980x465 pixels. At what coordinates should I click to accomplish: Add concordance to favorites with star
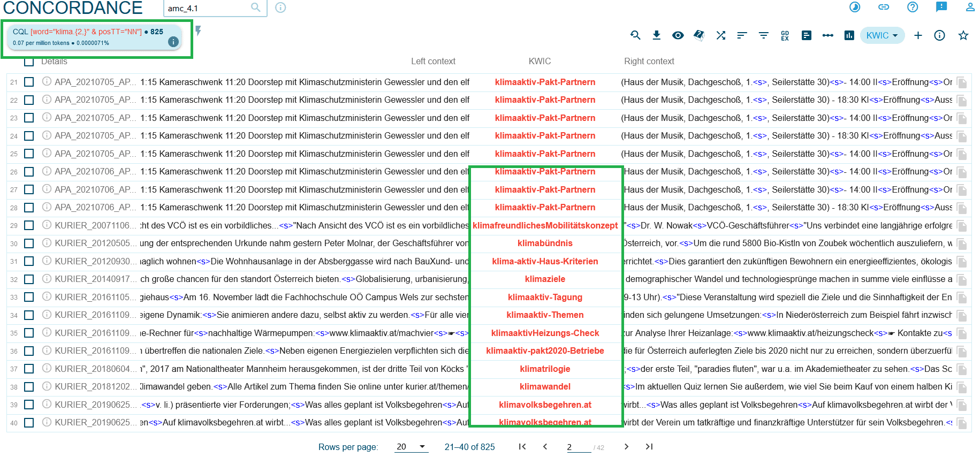click(x=963, y=35)
